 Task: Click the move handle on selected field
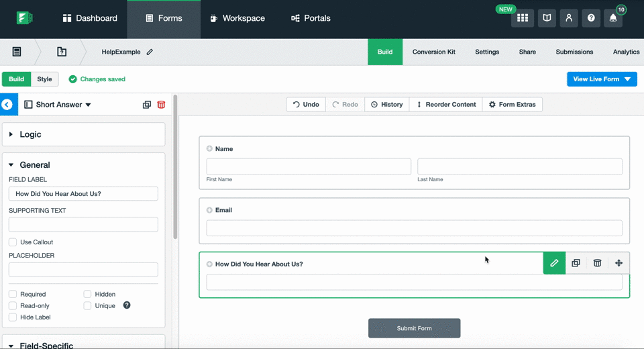[619, 263]
